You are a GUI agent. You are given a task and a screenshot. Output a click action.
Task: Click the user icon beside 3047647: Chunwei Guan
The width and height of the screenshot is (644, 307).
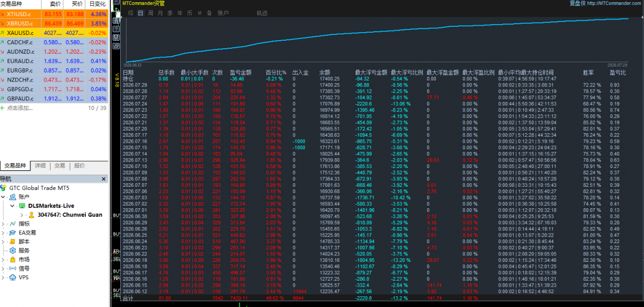32,214
